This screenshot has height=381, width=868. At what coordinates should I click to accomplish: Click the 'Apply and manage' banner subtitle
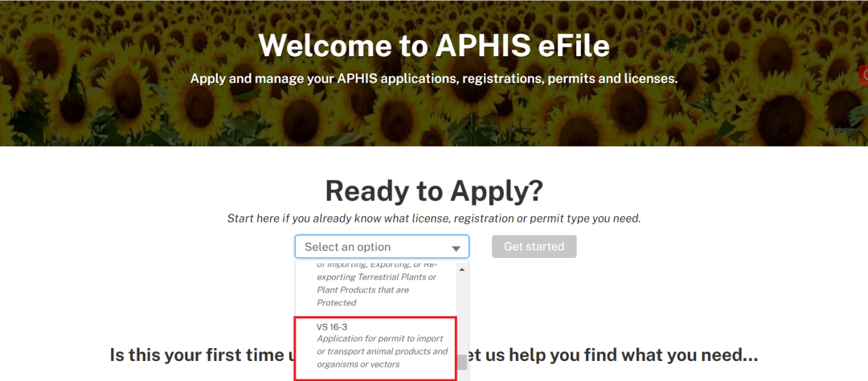pyautogui.click(x=434, y=79)
